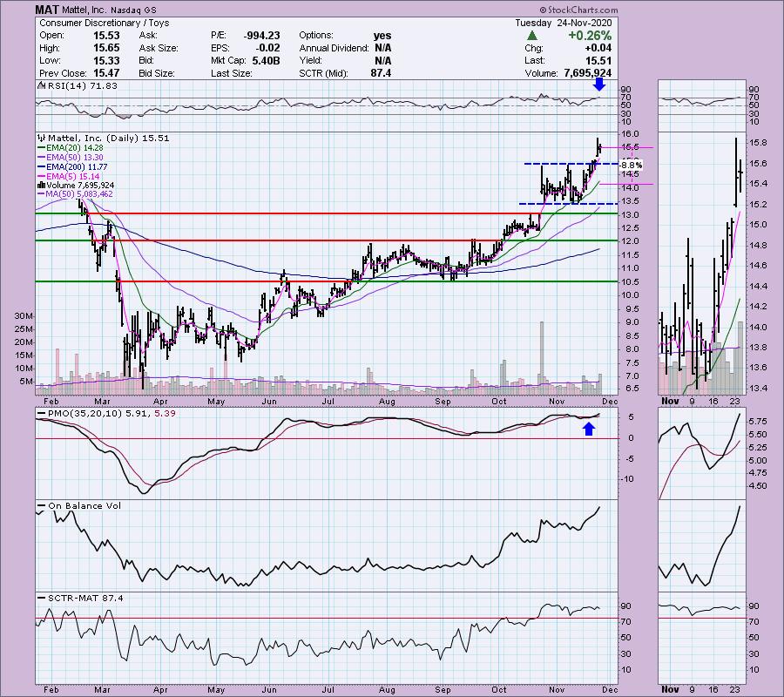The image size is (784, 697).
Task: Open the StockCharts.com copyright link
Action: point(578,10)
